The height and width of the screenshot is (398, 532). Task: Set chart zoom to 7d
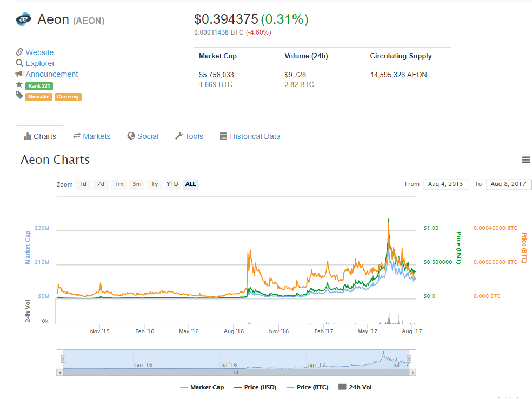click(x=101, y=184)
